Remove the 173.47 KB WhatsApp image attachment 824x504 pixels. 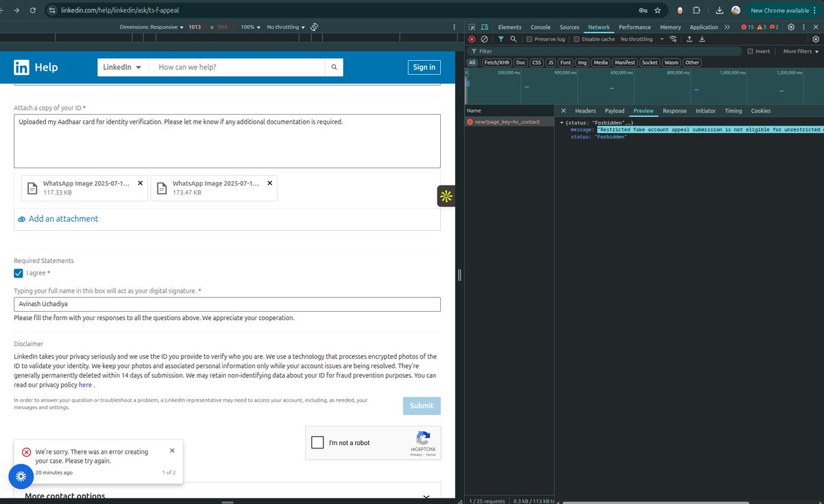(269, 183)
